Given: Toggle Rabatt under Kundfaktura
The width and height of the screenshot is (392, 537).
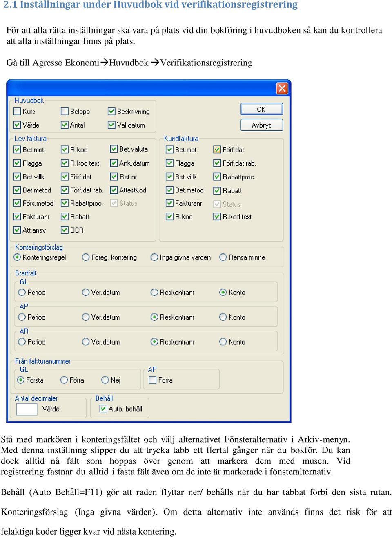Looking at the screenshot, I should point(217,190).
